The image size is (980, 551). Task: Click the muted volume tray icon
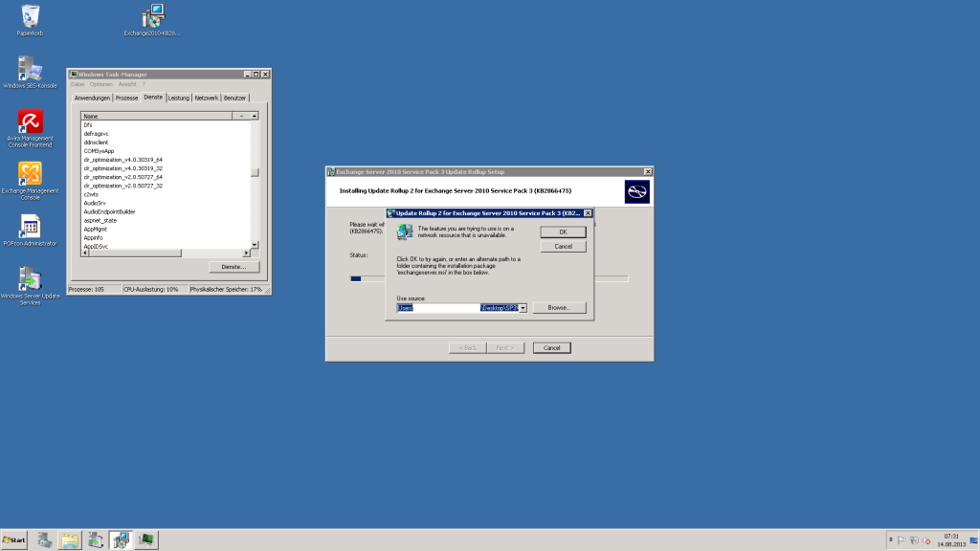926,540
